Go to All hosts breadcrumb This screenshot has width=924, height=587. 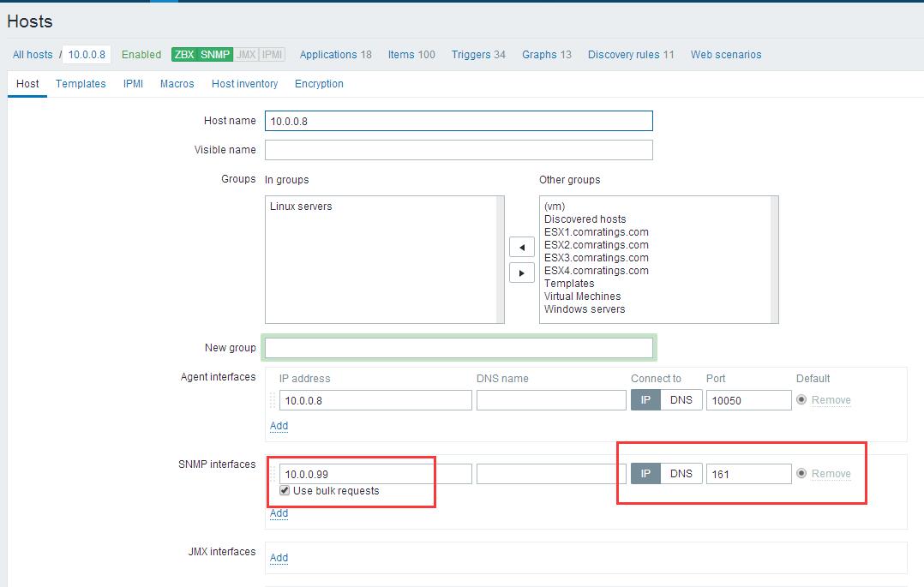33,54
